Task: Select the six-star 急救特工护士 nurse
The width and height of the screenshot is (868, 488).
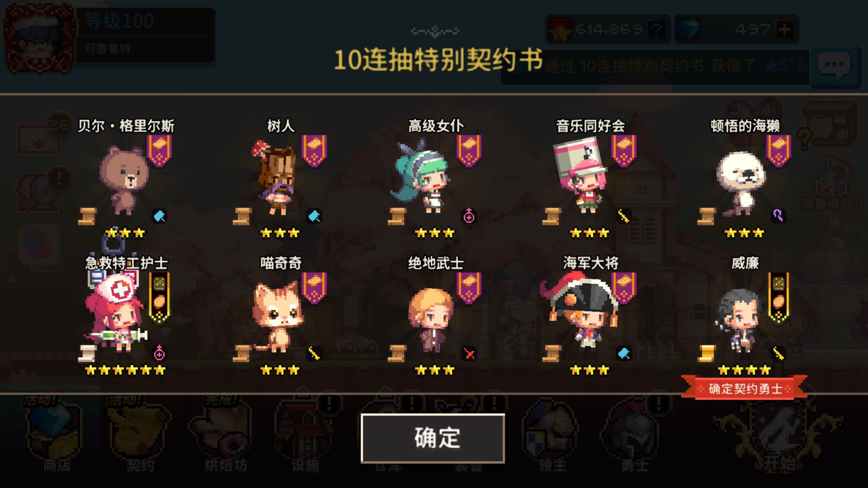Action: (x=116, y=312)
